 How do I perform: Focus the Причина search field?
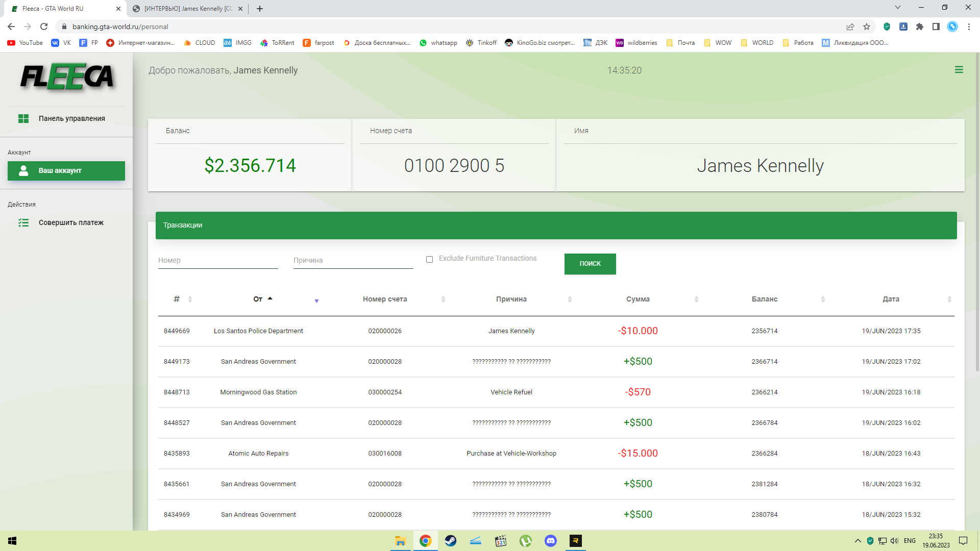353,260
